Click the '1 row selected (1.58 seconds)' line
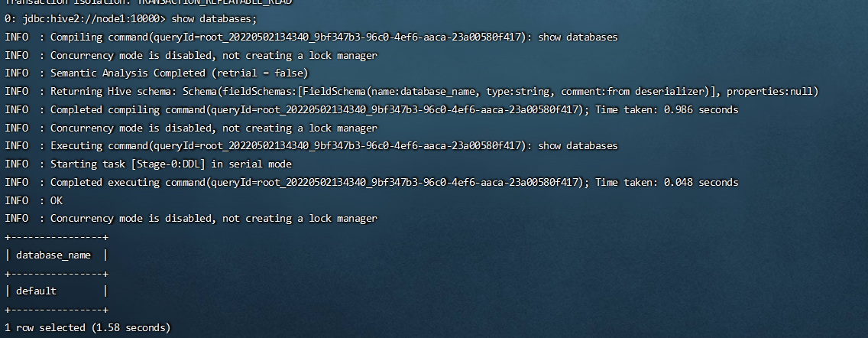This screenshot has height=338, width=868. pos(87,327)
